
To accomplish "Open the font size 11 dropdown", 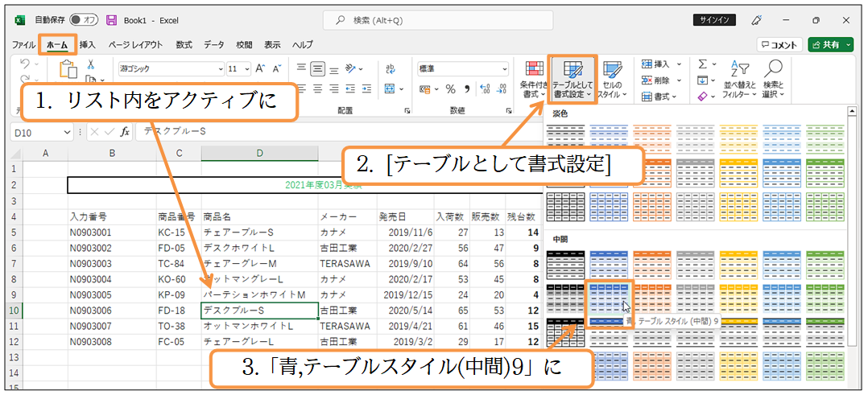I will click(x=247, y=69).
